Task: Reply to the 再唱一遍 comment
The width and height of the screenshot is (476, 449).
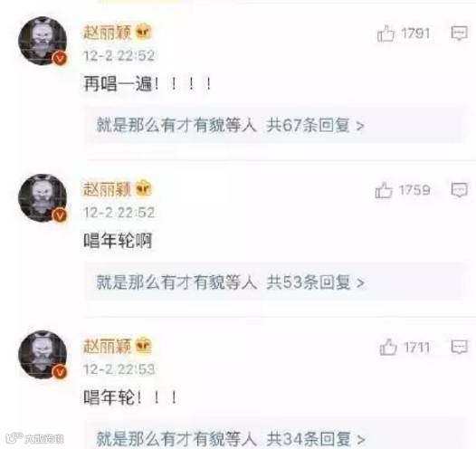Action: pyautogui.click(x=459, y=33)
